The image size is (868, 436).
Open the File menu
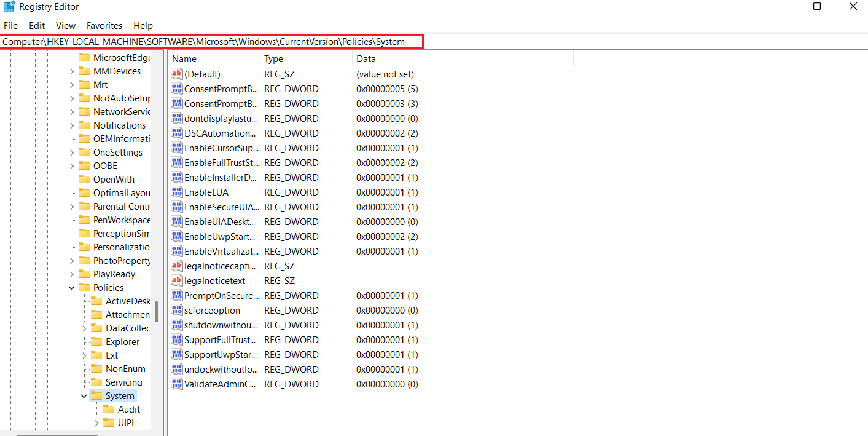click(10, 26)
